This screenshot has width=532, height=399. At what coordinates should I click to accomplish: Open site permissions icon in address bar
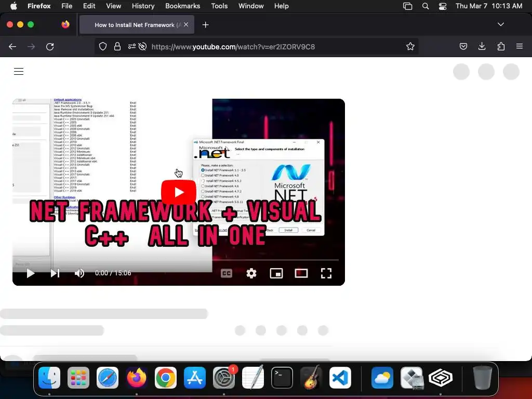[x=131, y=46]
